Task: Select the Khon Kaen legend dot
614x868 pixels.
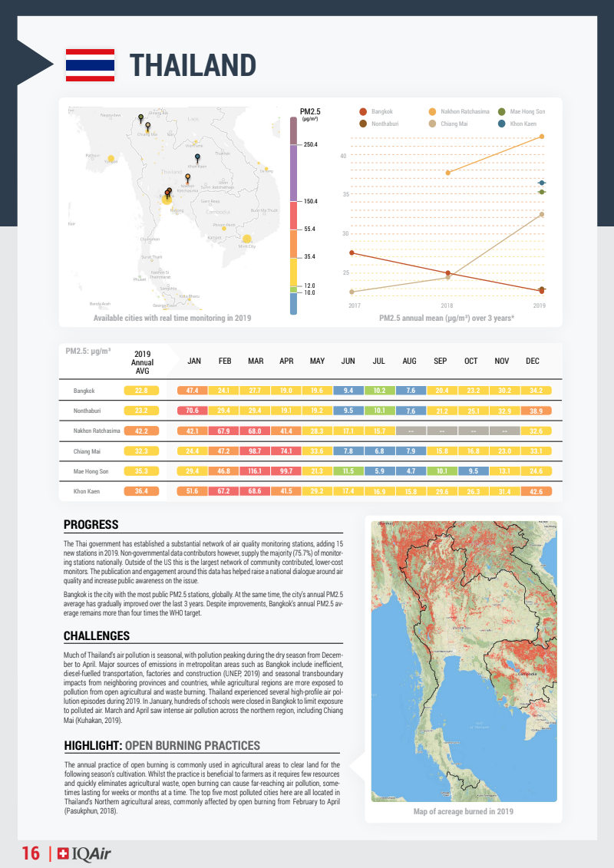Action: [x=501, y=124]
